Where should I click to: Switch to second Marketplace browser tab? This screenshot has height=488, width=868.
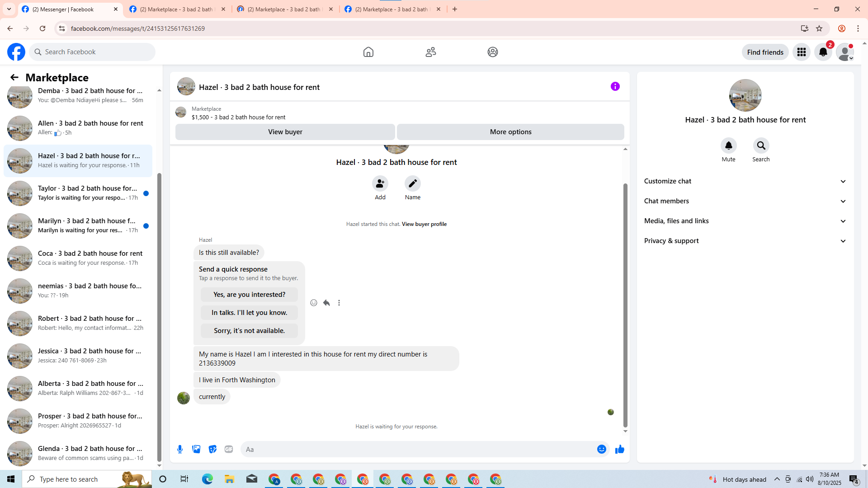(285, 9)
